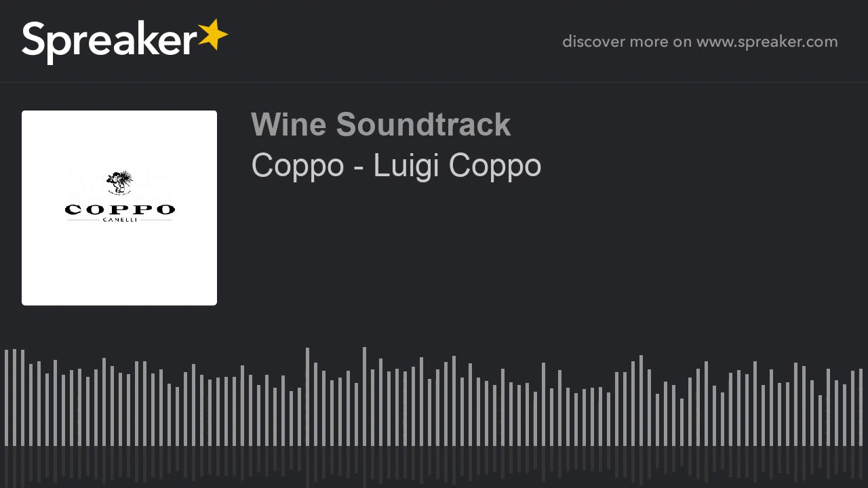The image size is (868, 488).
Task: Click "Luigi Coppo" in the episode title
Action: tap(457, 165)
